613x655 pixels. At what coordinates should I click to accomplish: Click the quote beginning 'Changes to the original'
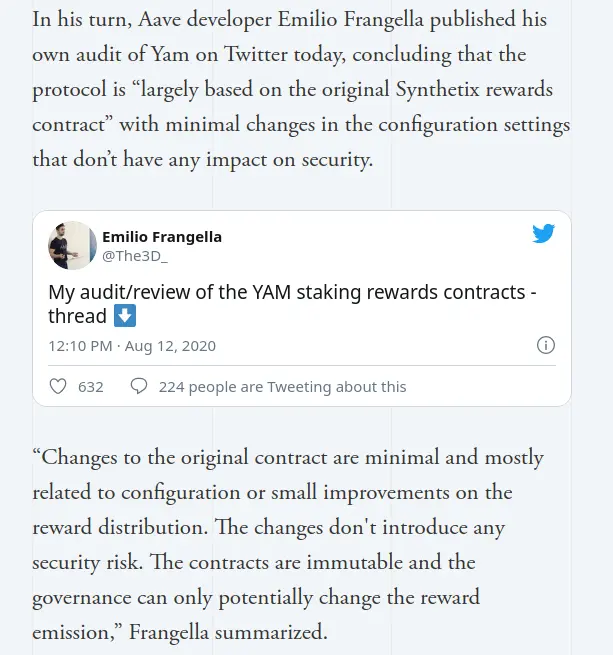[x=288, y=545]
